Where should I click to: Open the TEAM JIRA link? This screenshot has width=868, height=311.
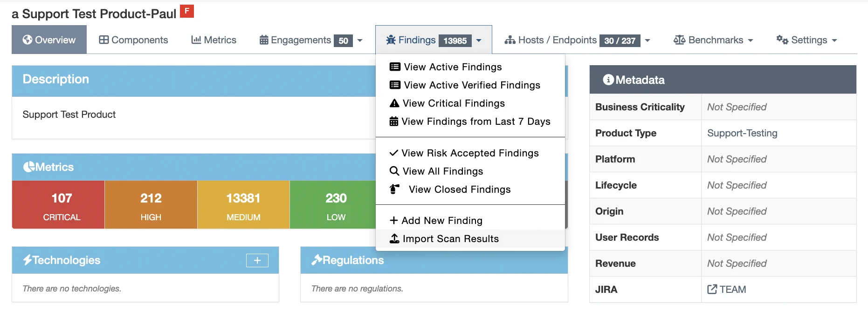click(732, 290)
